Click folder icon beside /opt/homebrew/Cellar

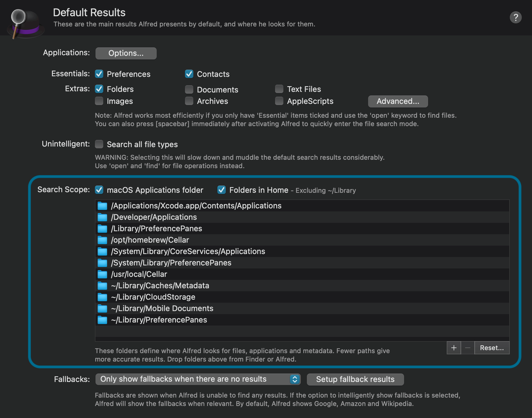coord(102,240)
